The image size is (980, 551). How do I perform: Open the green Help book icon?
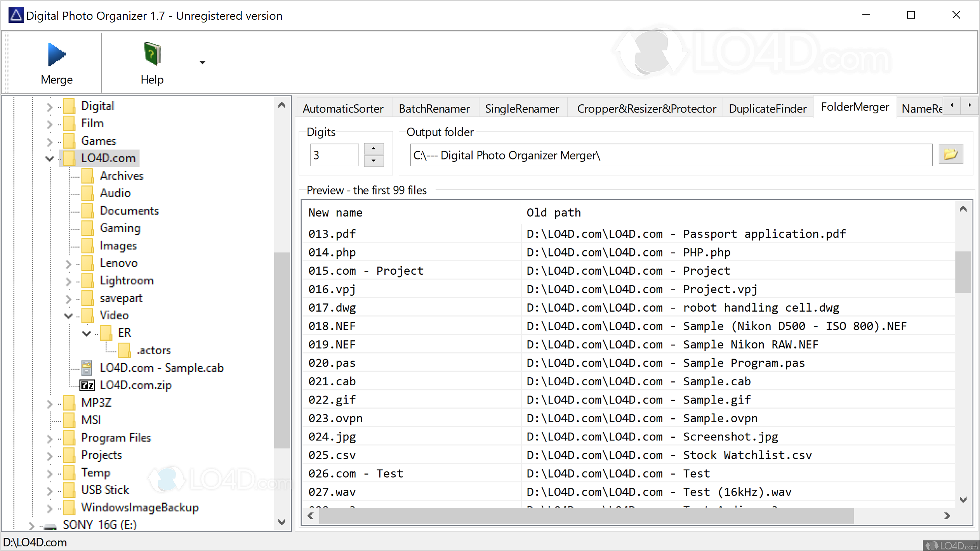[152, 54]
